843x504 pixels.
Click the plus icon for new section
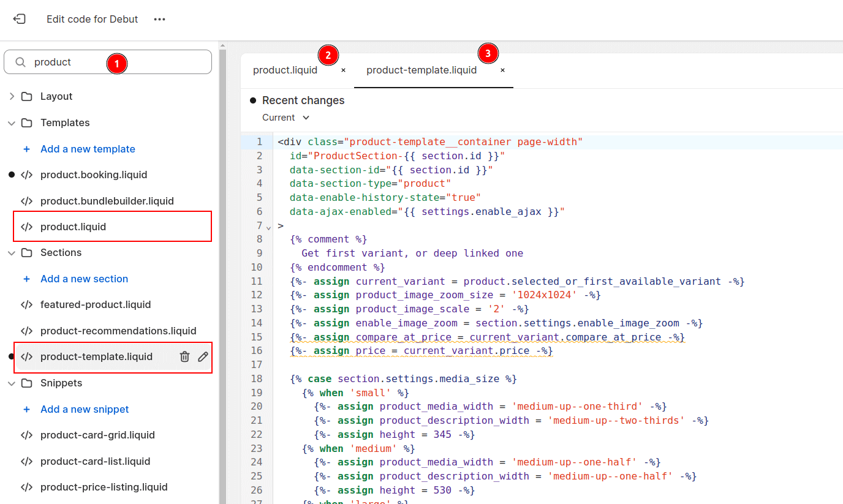[26, 279]
